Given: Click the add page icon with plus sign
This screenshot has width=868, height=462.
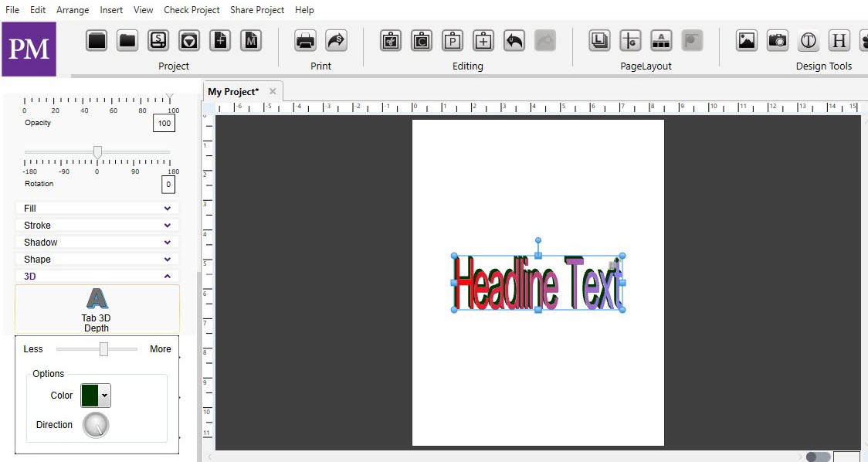Looking at the screenshot, I should pos(220,41).
